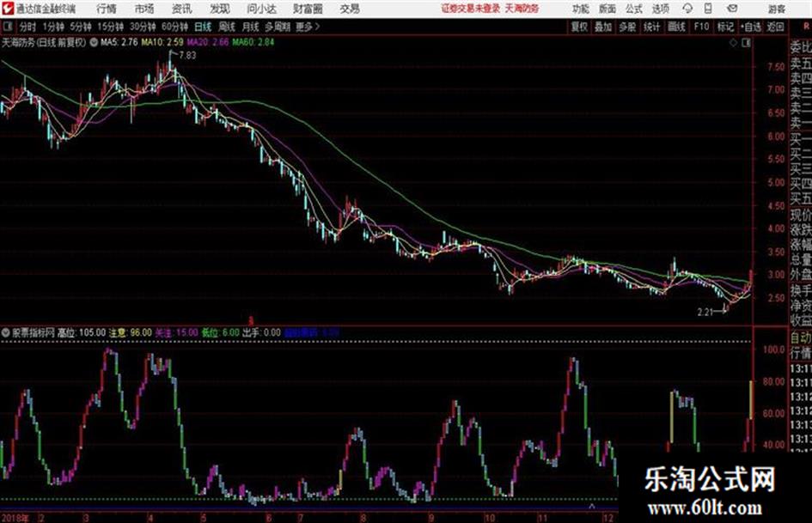Click the diamond icon at chart top-right
The image size is (812, 523).
point(733,43)
